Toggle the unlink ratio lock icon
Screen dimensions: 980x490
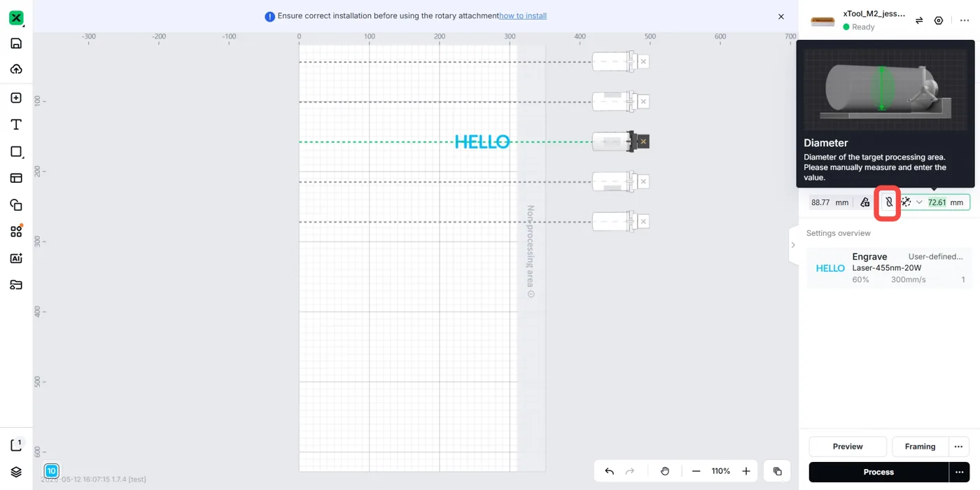pos(888,202)
